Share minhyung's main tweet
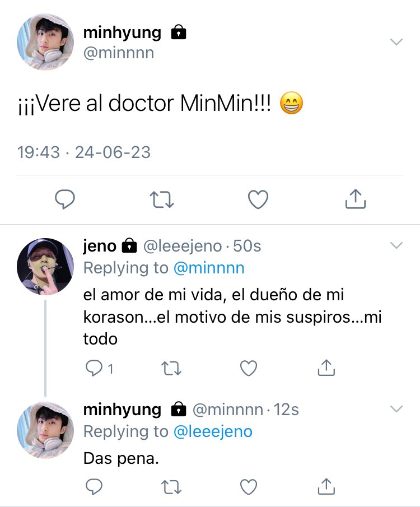 [356, 199]
